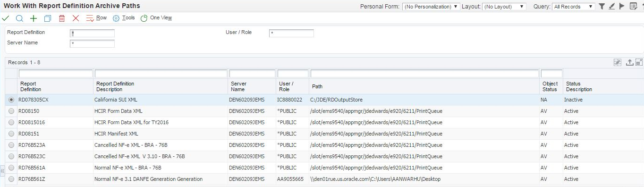
Task: Select the RD76B561Z row radio button
Action: pyautogui.click(x=11, y=179)
